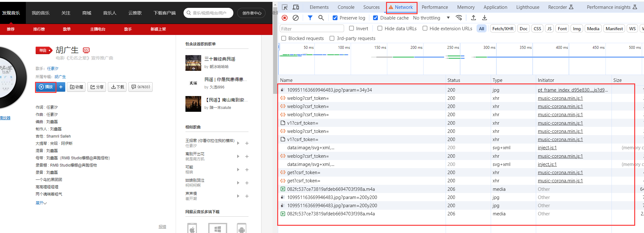Play similar song 声声慢
Viewport: 644px width, 233px height.
tap(238, 196)
